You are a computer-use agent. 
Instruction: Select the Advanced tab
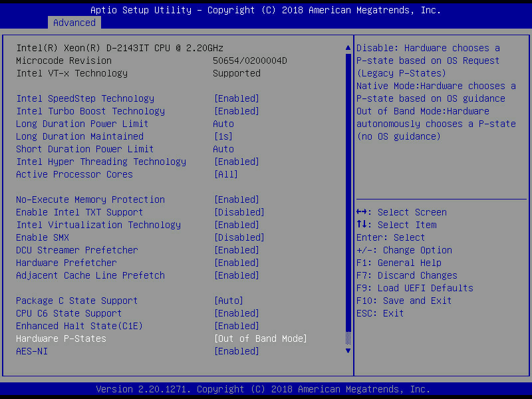(74, 23)
